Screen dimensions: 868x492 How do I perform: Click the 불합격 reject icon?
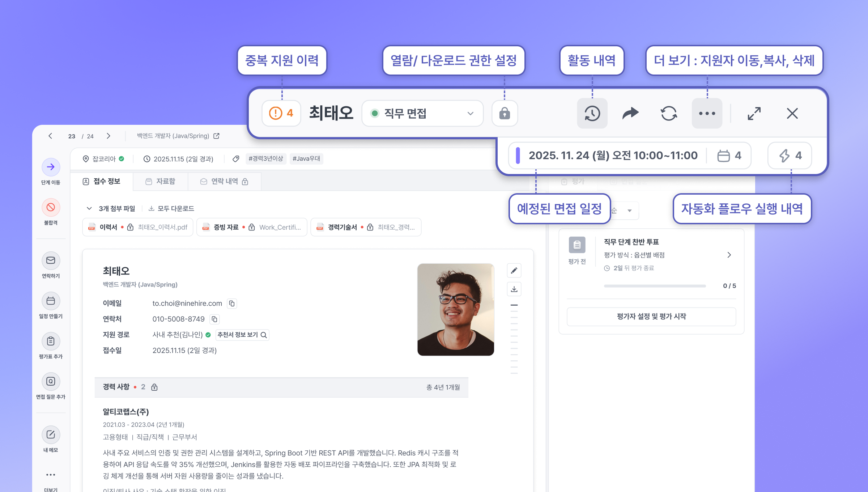point(51,207)
